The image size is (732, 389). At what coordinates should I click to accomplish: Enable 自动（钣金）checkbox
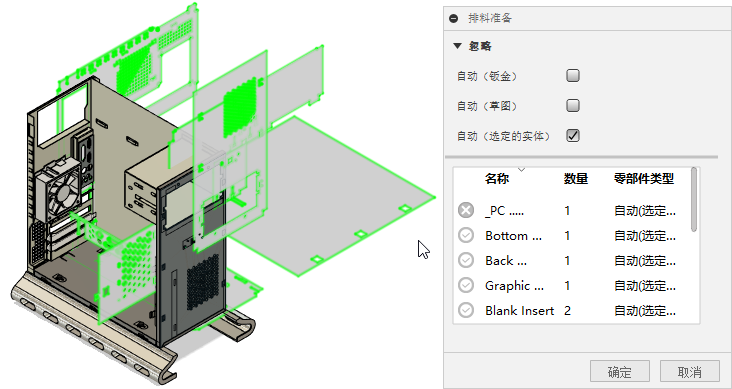pos(573,76)
